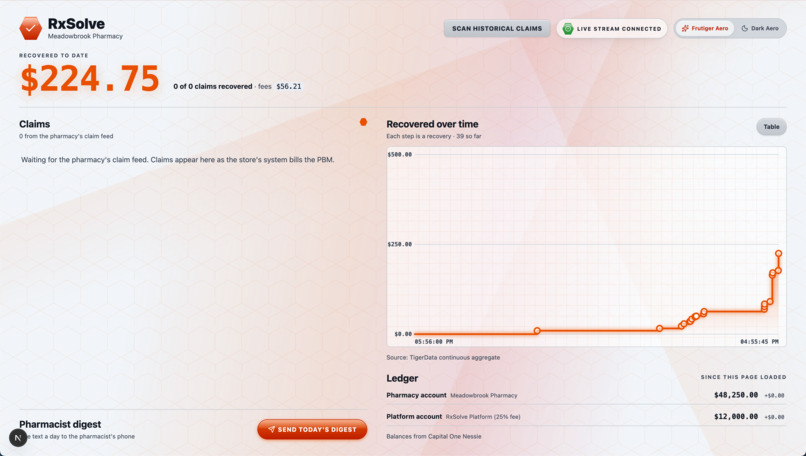Image resolution: width=806 pixels, height=456 pixels.
Task: Click the 'Source: TigerData continuous aggregate' note
Action: tap(443, 357)
